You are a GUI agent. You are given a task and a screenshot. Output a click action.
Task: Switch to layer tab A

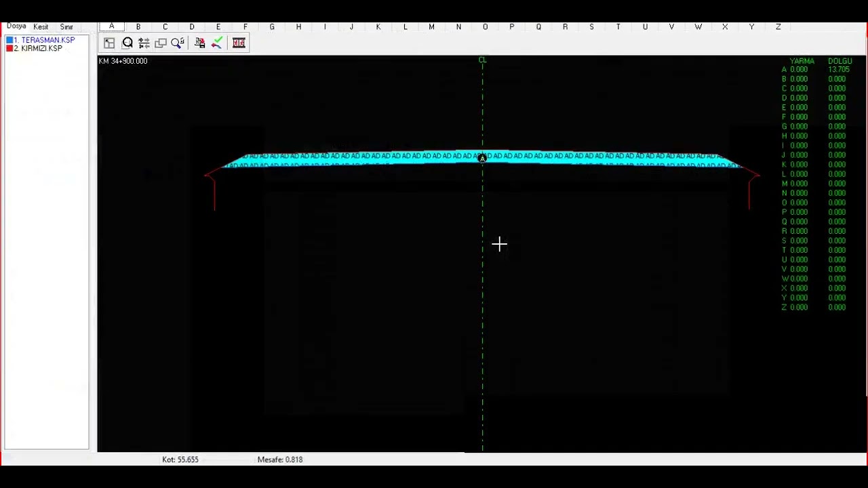click(x=112, y=26)
